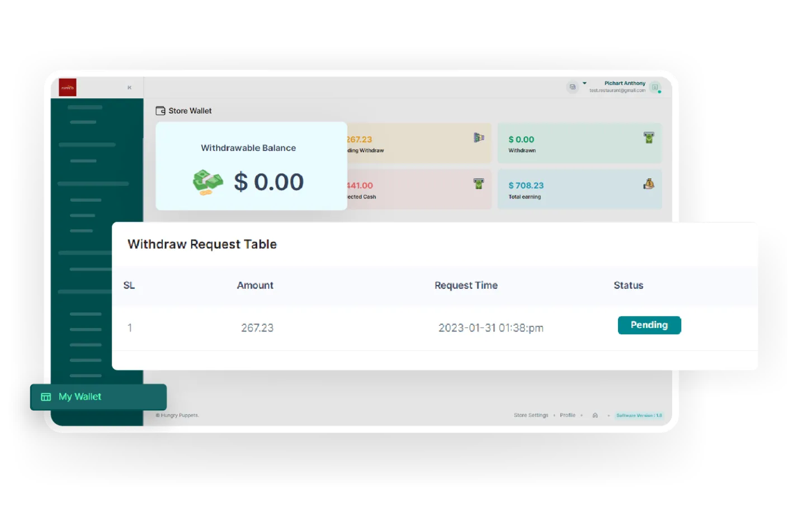Click the Store Wallet heading icon
Screen dimensions: 788x532
161,111
